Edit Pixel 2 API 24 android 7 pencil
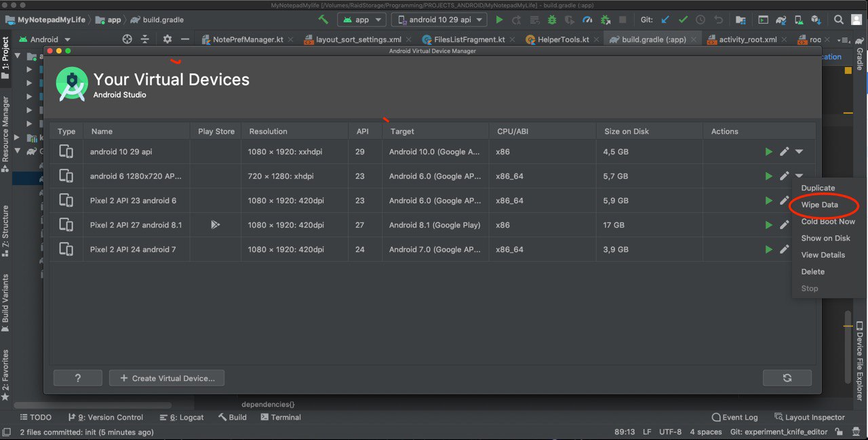The height and width of the screenshot is (440, 868). point(784,249)
